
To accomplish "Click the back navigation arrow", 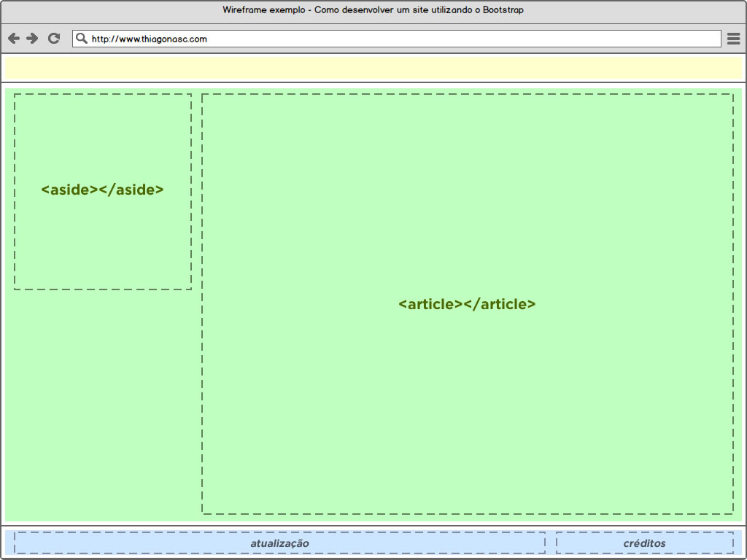I will tap(12, 38).
